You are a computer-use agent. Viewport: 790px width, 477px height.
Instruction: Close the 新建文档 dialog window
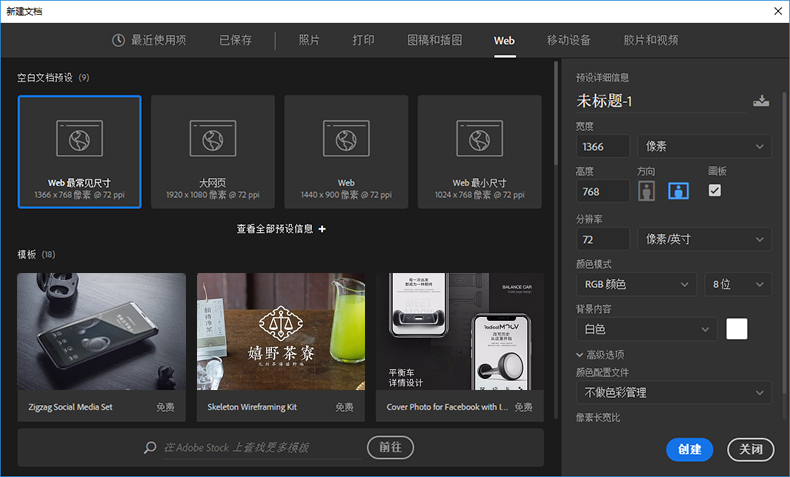(778, 11)
